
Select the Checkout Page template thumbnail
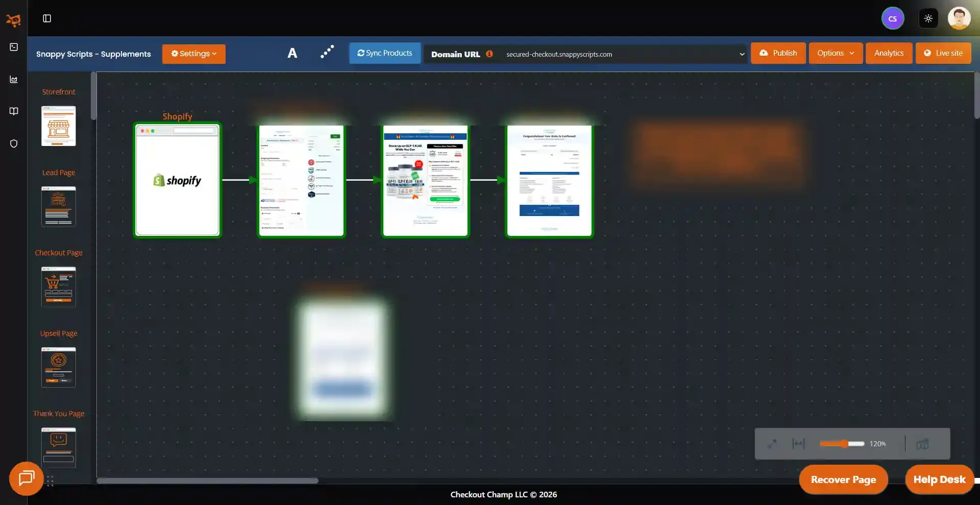tap(59, 287)
